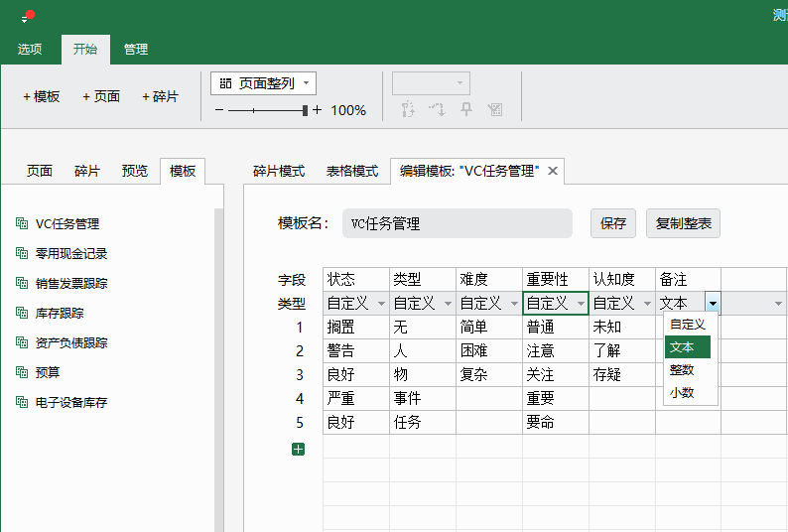
Task: Expand type dropdown for 重要性 column
Action: point(581,304)
